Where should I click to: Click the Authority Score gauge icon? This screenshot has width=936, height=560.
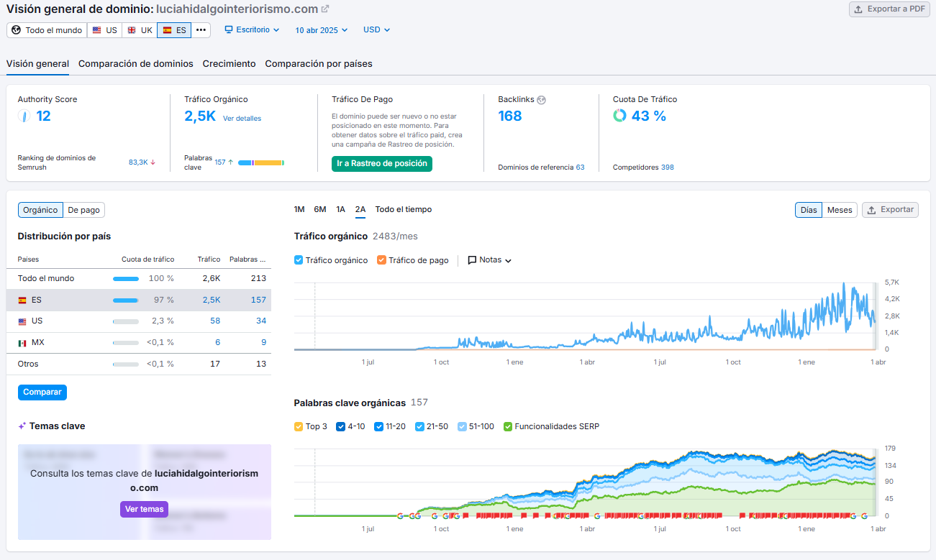[x=24, y=116]
